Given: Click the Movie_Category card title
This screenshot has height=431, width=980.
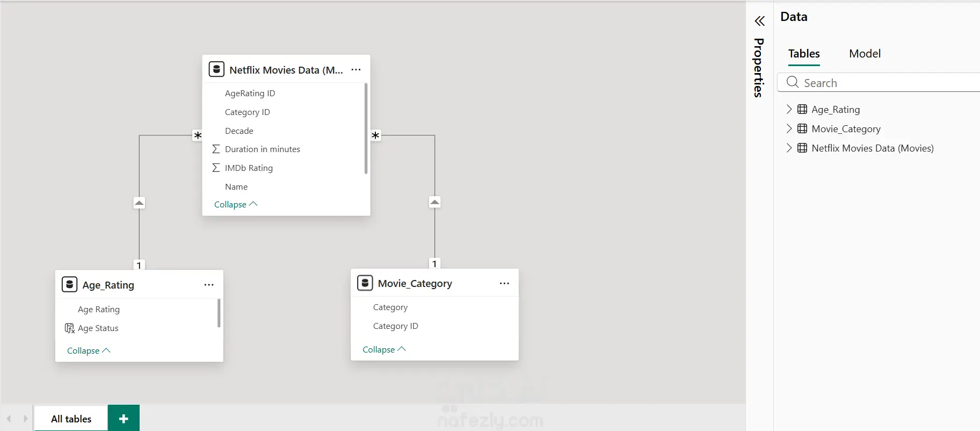Looking at the screenshot, I should click(415, 283).
